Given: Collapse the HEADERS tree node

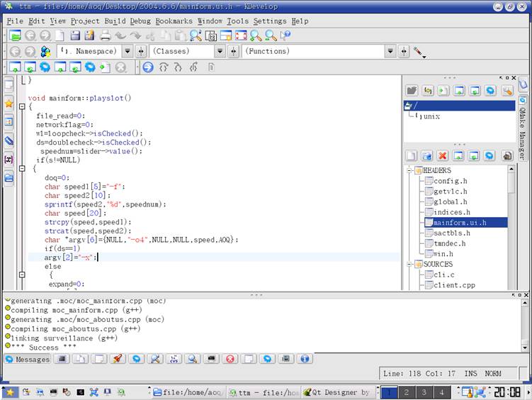Looking at the screenshot, I should 409,170.
